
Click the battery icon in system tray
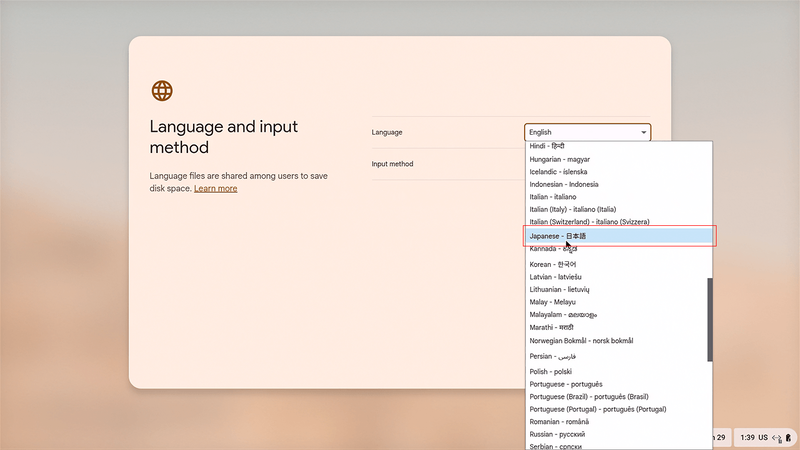(788, 437)
